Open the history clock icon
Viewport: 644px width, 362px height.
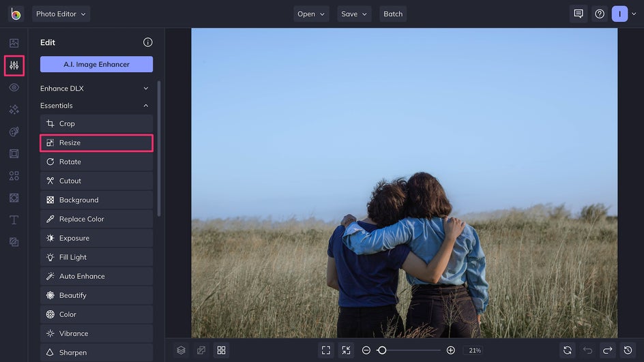(628, 350)
